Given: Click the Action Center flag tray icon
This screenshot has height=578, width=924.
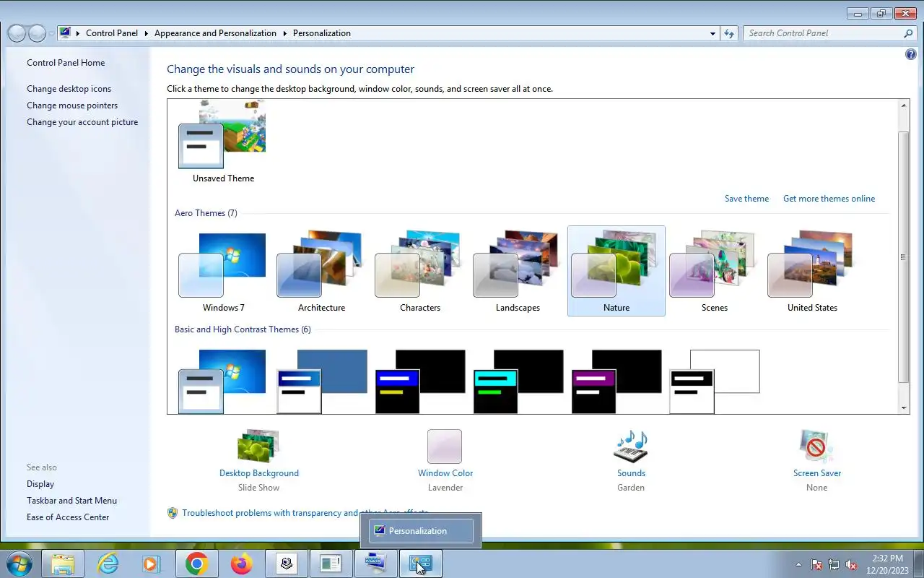Looking at the screenshot, I should (x=816, y=564).
